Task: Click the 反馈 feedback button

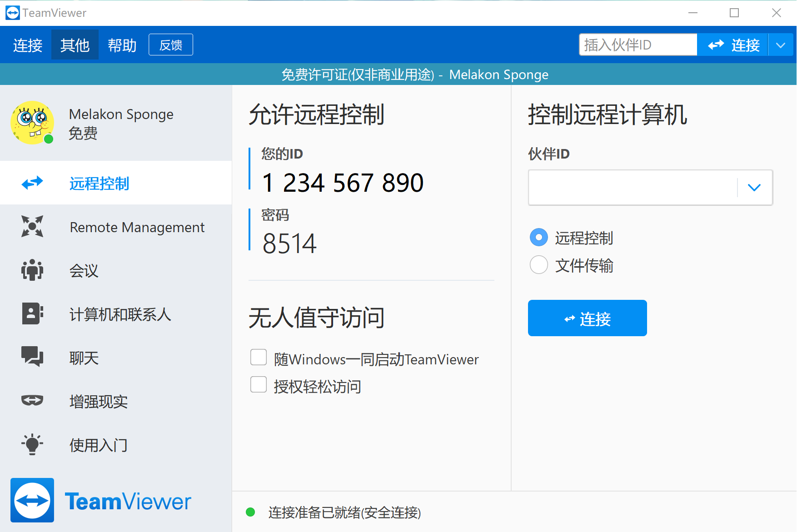Action: pyautogui.click(x=170, y=45)
